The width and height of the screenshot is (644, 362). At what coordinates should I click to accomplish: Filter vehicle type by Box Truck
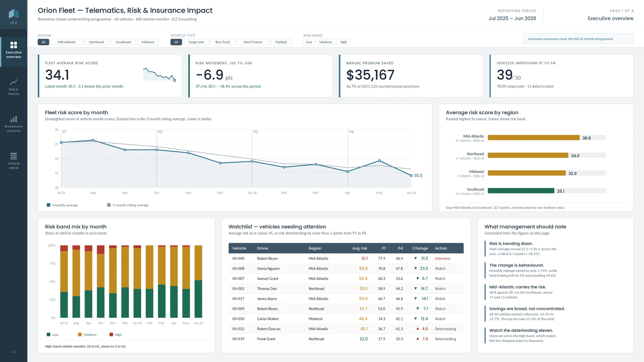[x=223, y=42]
